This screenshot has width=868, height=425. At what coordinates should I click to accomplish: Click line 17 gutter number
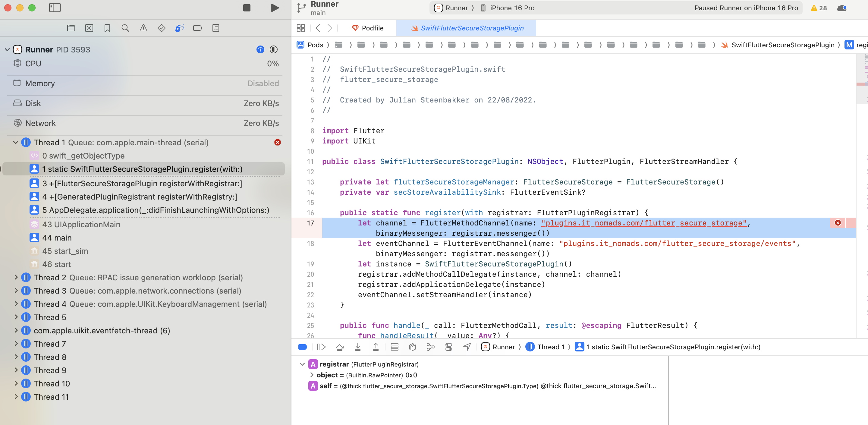coord(310,223)
